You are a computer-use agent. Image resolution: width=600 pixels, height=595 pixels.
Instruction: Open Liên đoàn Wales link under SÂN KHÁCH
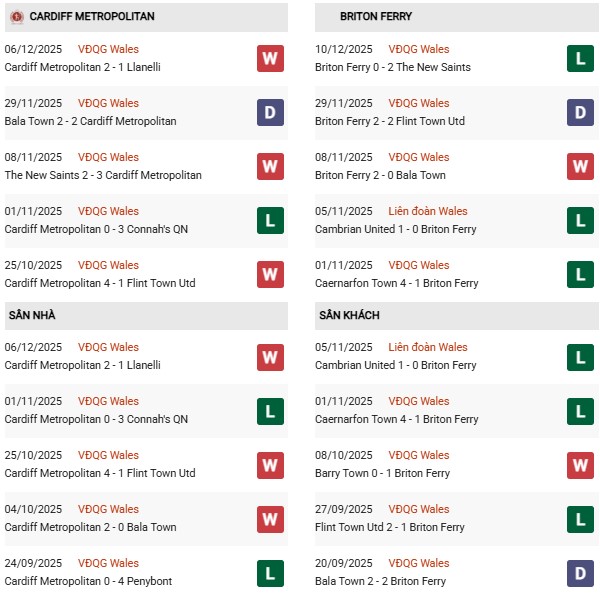coord(427,347)
